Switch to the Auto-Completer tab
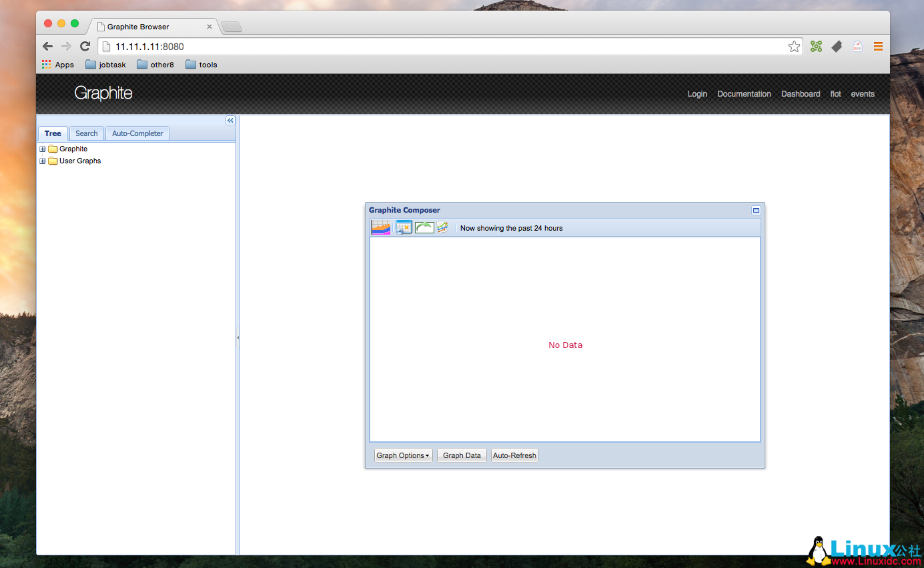This screenshot has width=924, height=568. point(137,133)
